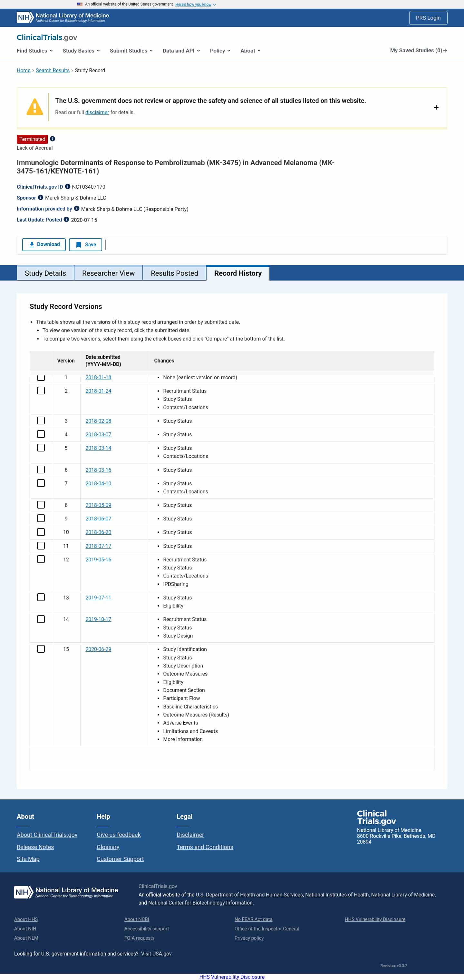Viewport: 464px width, 980px height.
Task: Open My Saved Studies
Action: pos(418,51)
